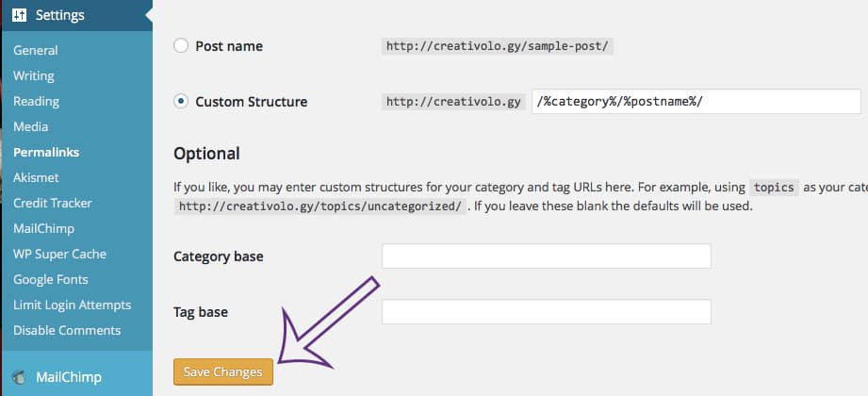The image size is (868, 396).
Task: Click the Tag base input field
Action: (546, 312)
